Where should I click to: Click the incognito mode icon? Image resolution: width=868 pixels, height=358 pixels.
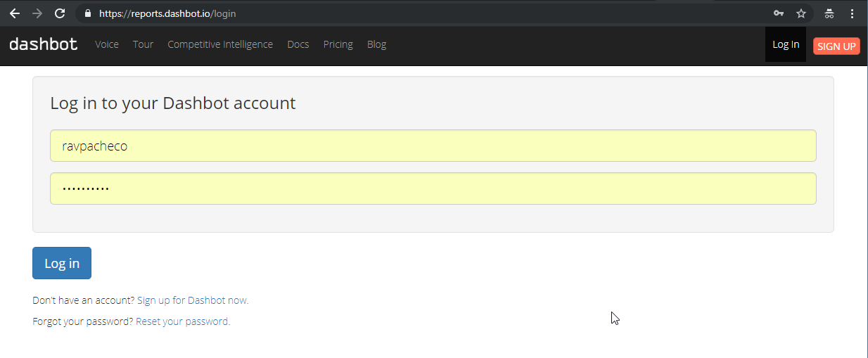[829, 13]
